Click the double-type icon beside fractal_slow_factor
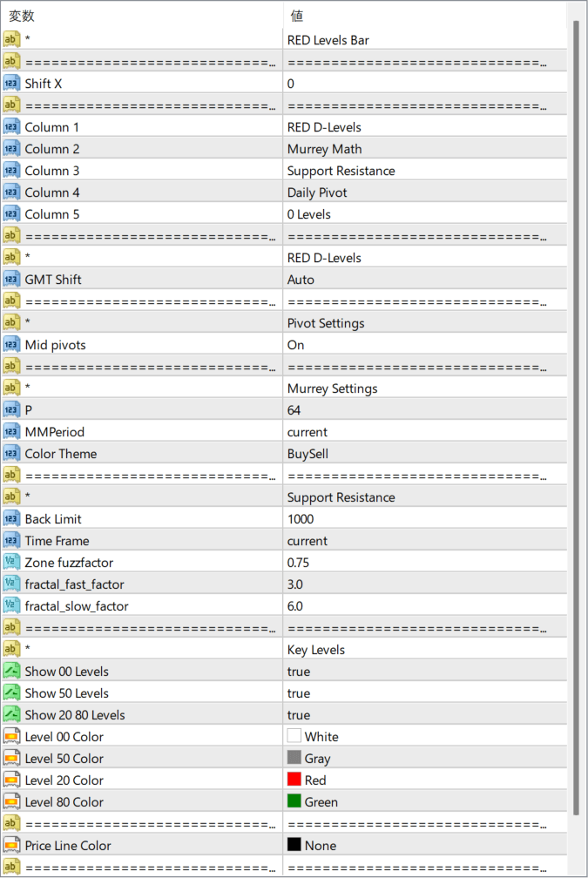Viewport: 588px width, 878px height. 11,606
